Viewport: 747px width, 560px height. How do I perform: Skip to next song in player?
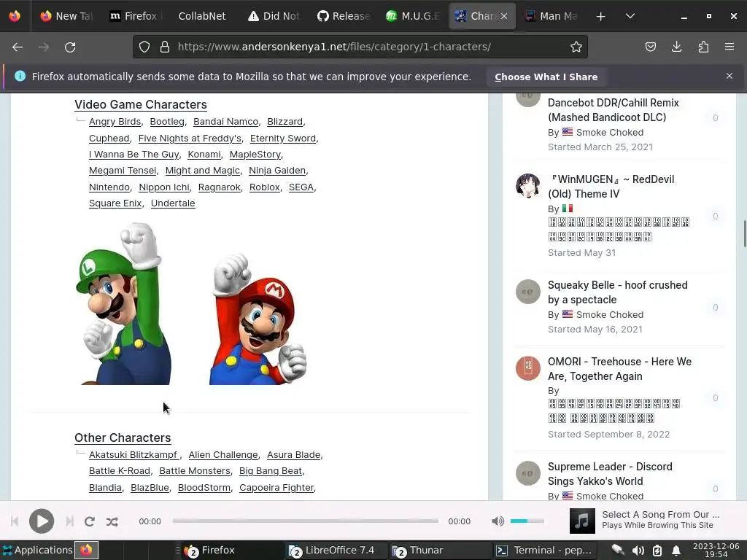tap(69, 521)
